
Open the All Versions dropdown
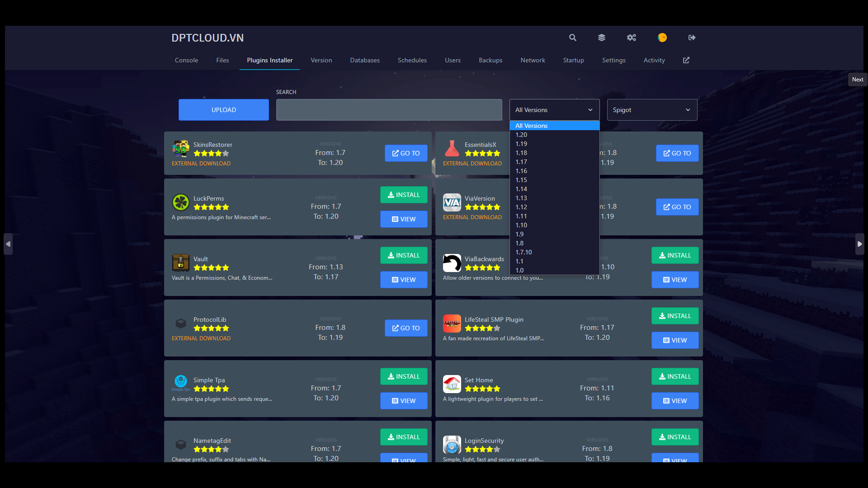554,110
